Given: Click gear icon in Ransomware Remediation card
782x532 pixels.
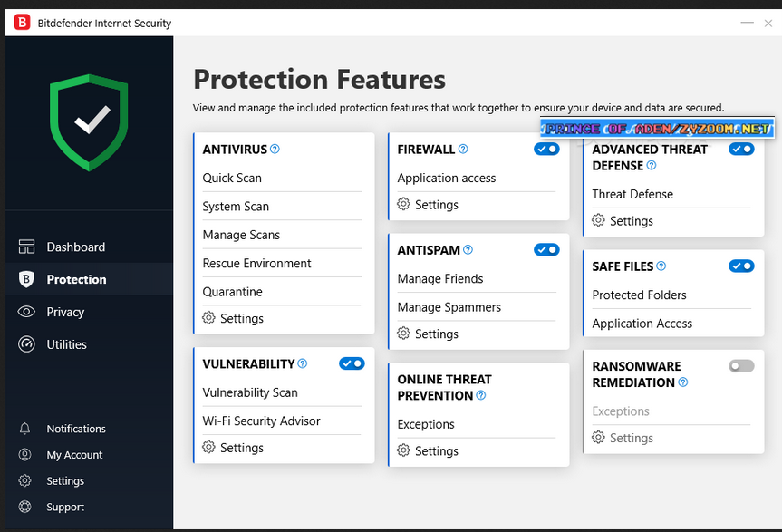Looking at the screenshot, I should 598,437.
